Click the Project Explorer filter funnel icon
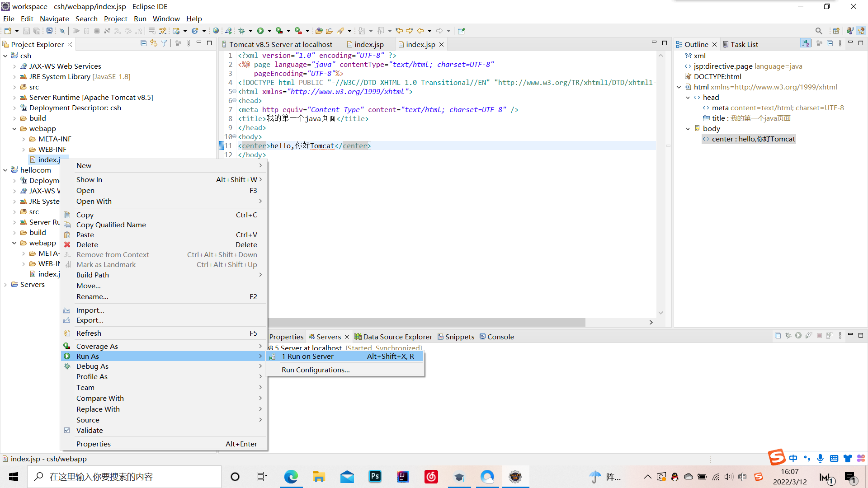The height and width of the screenshot is (488, 868). 164,43
